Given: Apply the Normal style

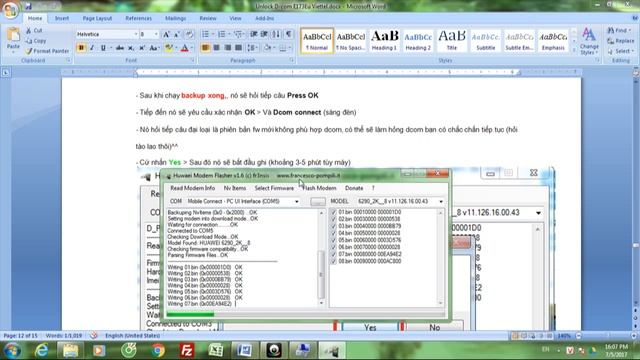Looking at the screenshot, I should tap(317, 40).
